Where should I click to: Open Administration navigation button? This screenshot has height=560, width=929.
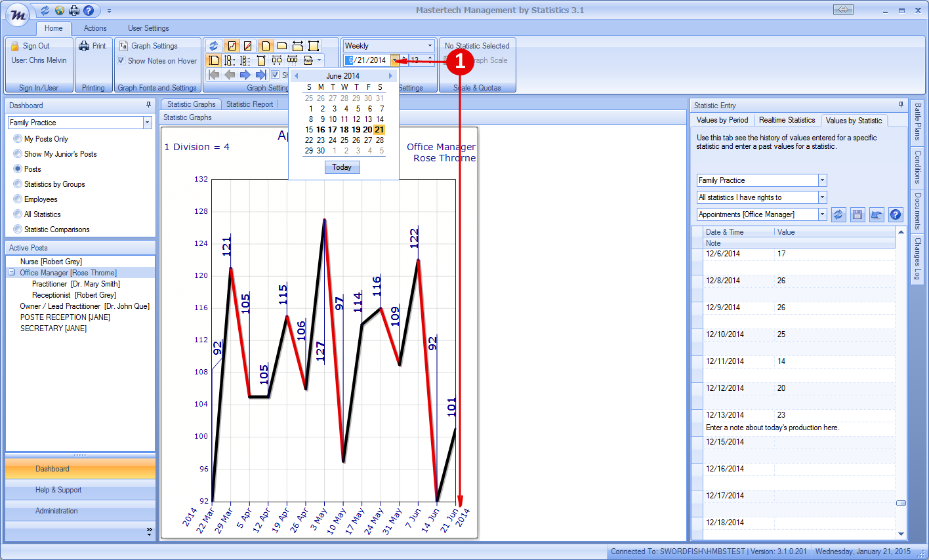(80, 511)
